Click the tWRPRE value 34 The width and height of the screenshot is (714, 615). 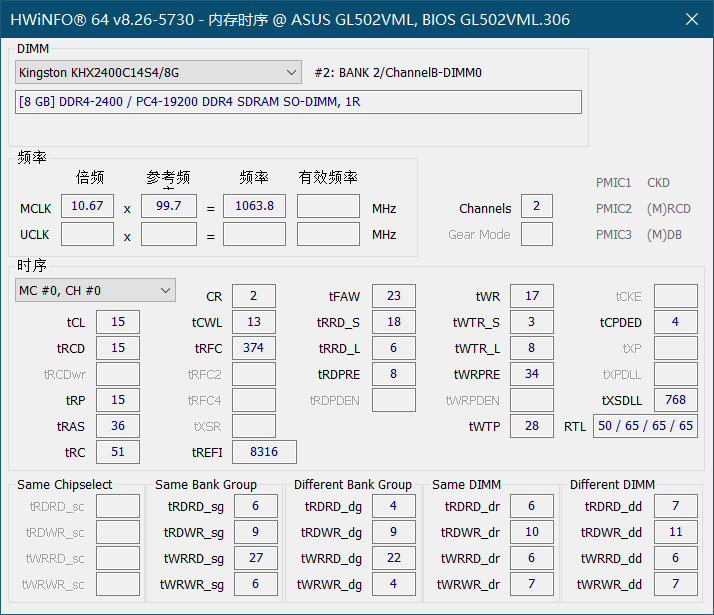(x=532, y=374)
